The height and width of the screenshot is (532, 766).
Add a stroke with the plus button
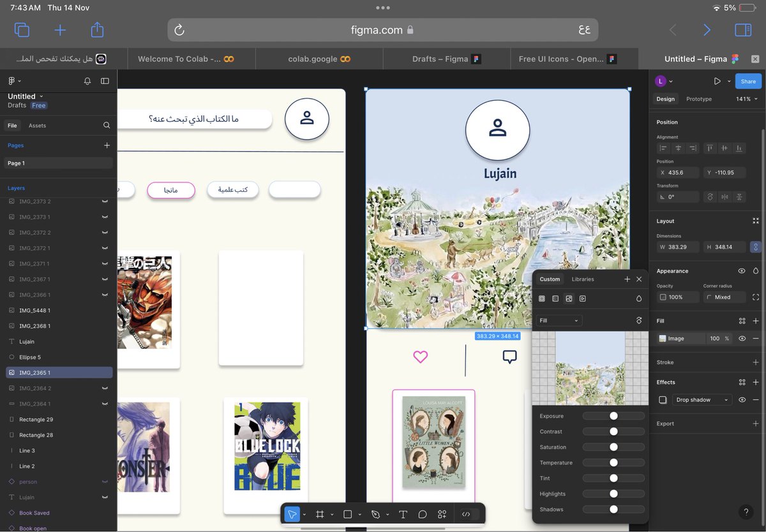click(x=756, y=362)
